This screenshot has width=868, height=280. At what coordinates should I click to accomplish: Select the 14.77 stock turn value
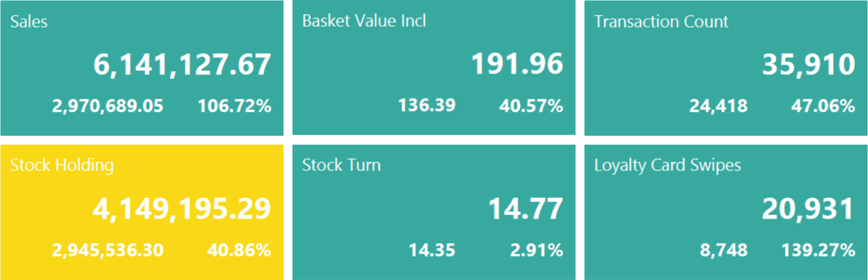coord(525,209)
